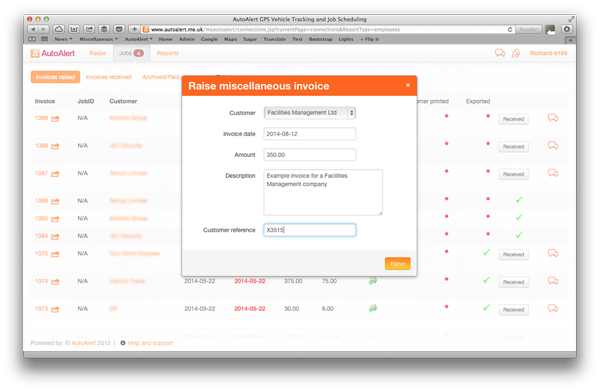Click Received button in row 1075
Viewport: 600px width, 391px height.
tap(514, 254)
